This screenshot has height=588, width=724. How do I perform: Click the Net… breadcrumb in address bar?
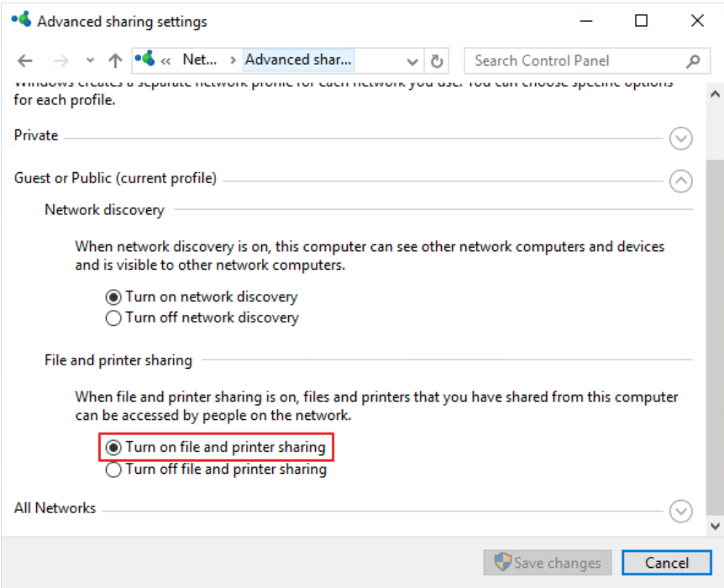[x=199, y=60]
